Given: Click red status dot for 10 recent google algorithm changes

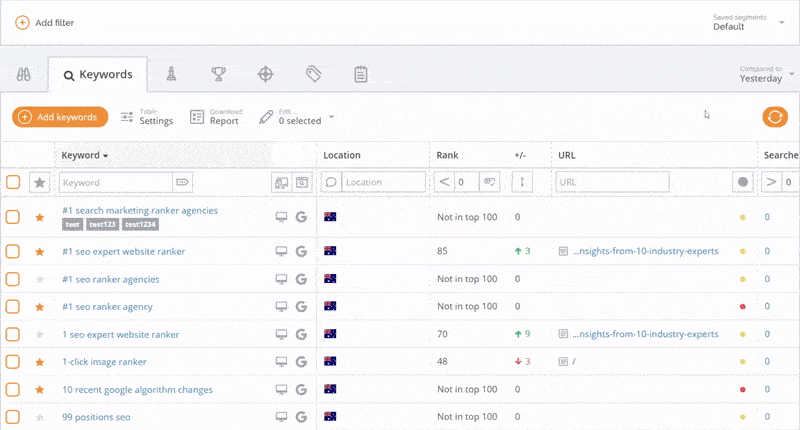Looking at the screenshot, I should [x=743, y=389].
